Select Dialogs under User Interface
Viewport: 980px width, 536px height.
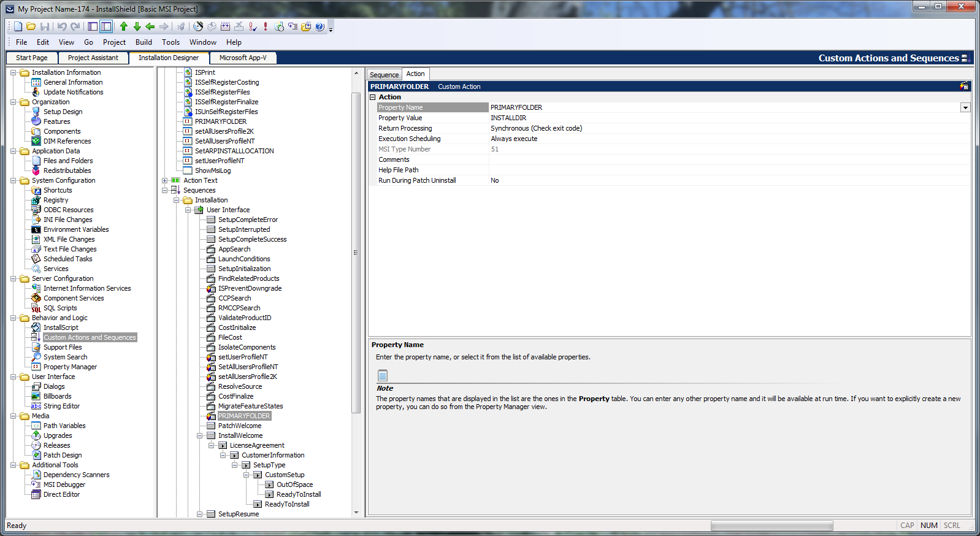(x=54, y=386)
